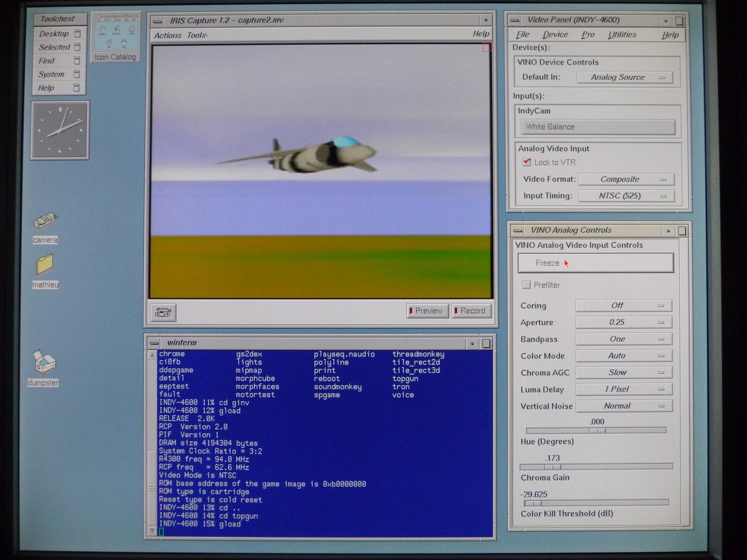Viewport: 747px width, 560px height.
Task: Click the 'soundmonkey' entry in winterm listing
Action: coord(338,387)
